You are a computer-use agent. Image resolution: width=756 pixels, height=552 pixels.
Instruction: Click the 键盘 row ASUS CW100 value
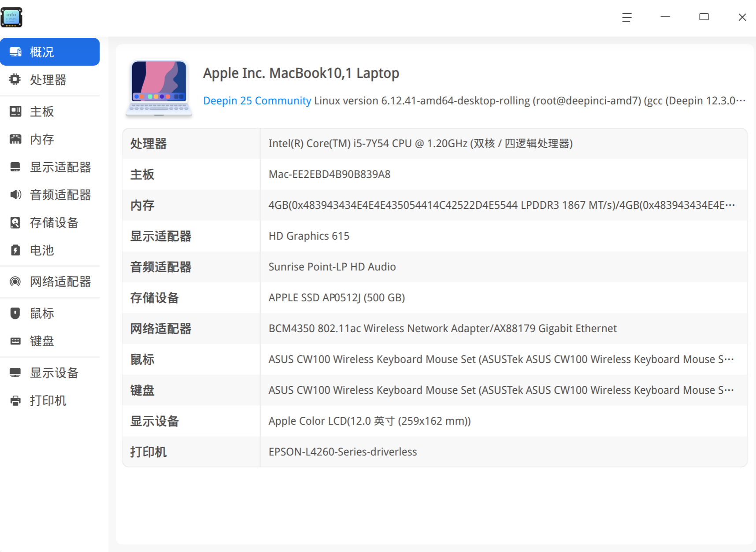point(501,390)
